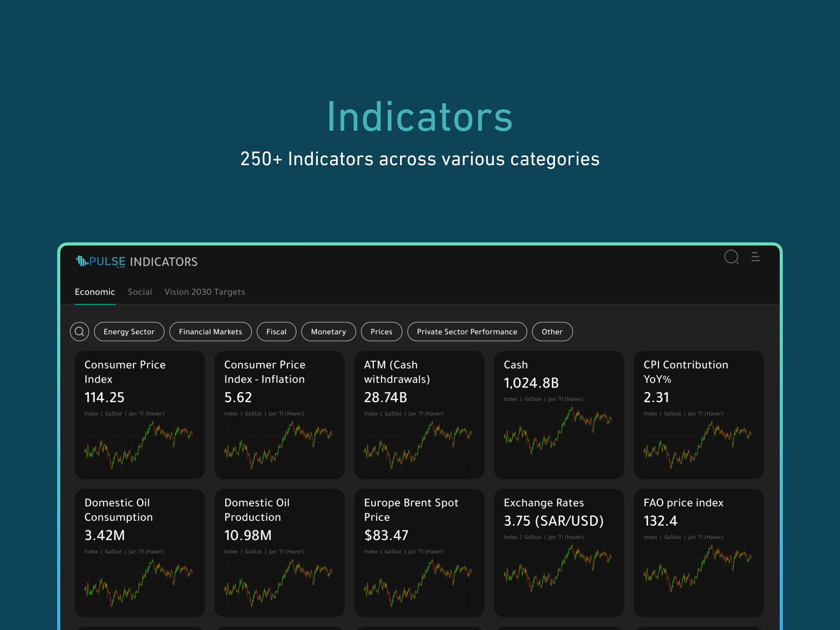The width and height of the screenshot is (840, 630).
Task: Click the search icon beside category filters
Action: click(x=79, y=331)
